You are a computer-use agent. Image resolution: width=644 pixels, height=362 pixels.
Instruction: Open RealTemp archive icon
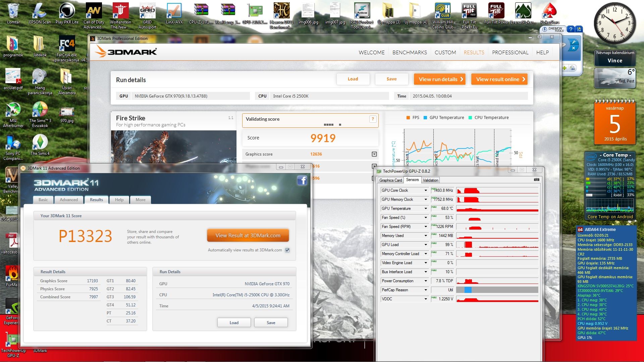(228, 13)
